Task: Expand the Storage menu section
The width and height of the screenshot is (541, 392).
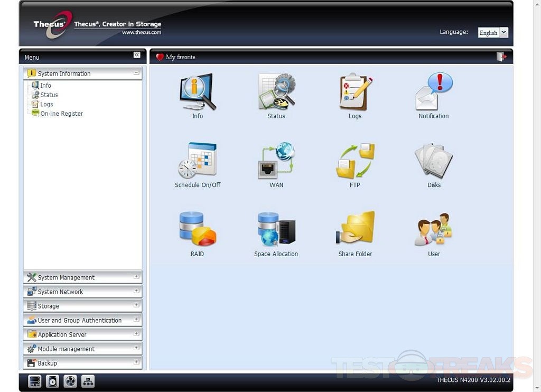Action: (x=82, y=306)
